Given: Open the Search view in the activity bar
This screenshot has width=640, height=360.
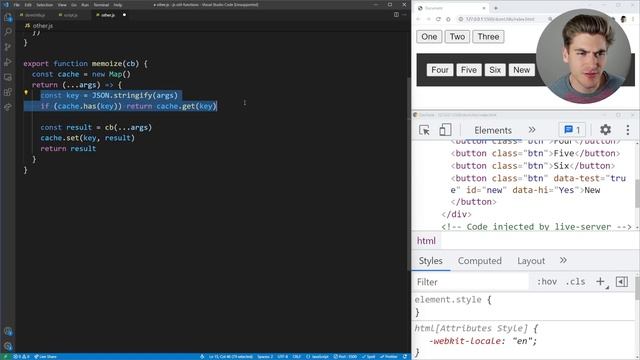Looking at the screenshot, I should click(8, 32).
